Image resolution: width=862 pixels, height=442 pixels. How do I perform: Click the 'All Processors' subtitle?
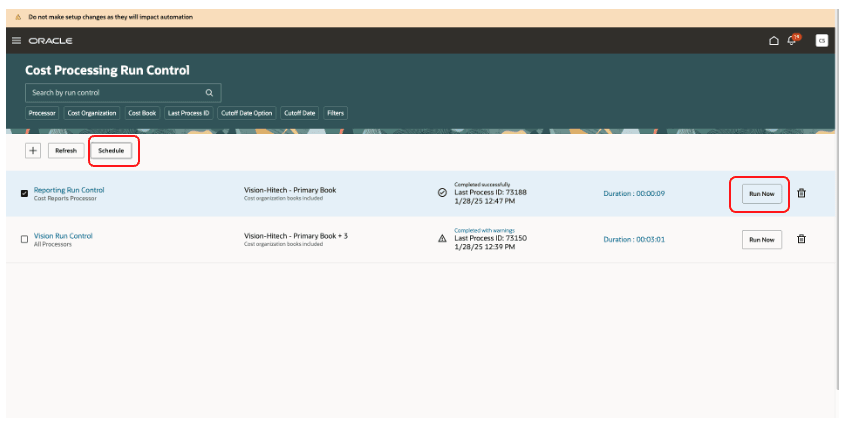53,244
